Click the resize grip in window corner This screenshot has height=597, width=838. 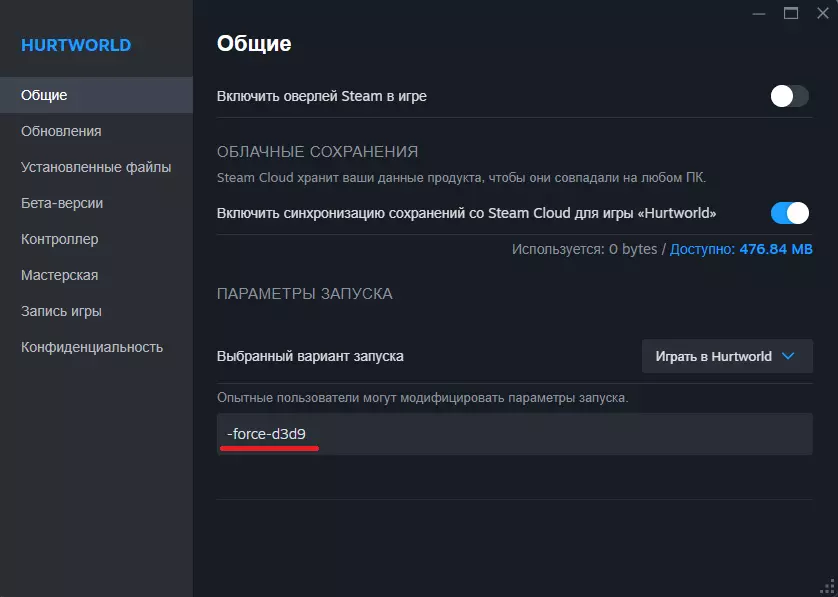829,588
